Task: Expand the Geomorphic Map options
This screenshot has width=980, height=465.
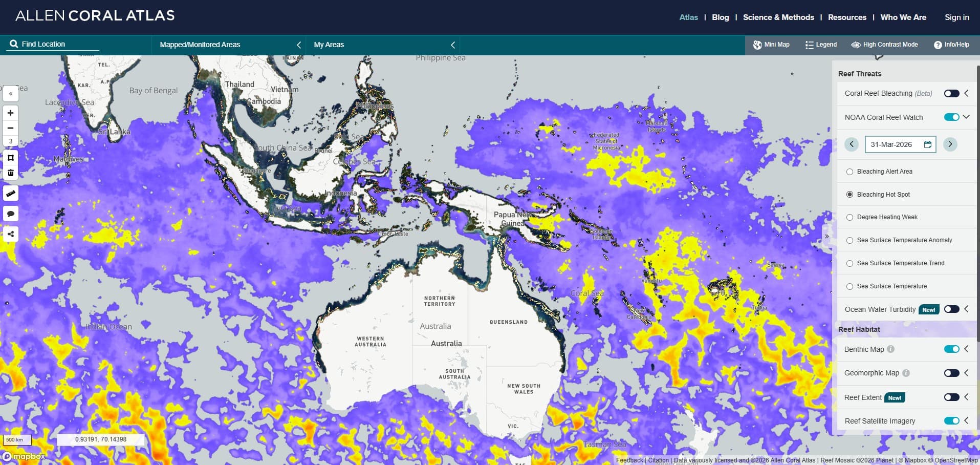Action: pyautogui.click(x=966, y=373)
